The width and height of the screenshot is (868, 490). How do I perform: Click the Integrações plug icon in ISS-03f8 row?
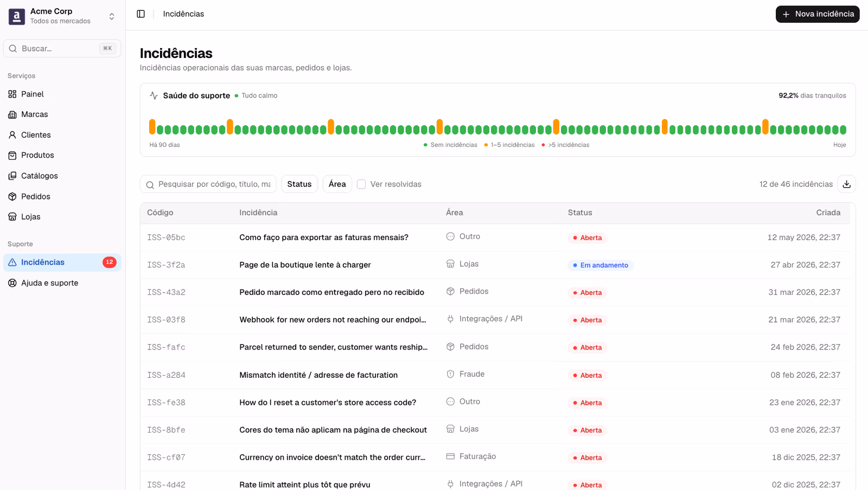[x=450, y=319]
